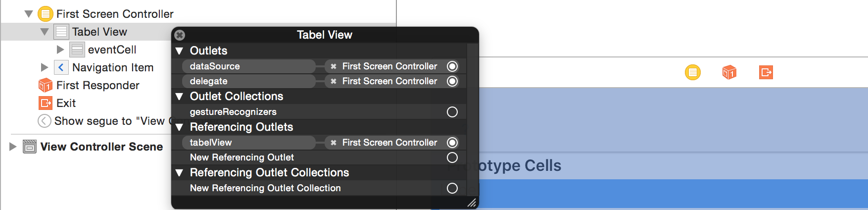Click the Navigation Item back-arrow icon
Image resolution: width=868 pixels, height=210 pixels.
click(x=61, y=67)
